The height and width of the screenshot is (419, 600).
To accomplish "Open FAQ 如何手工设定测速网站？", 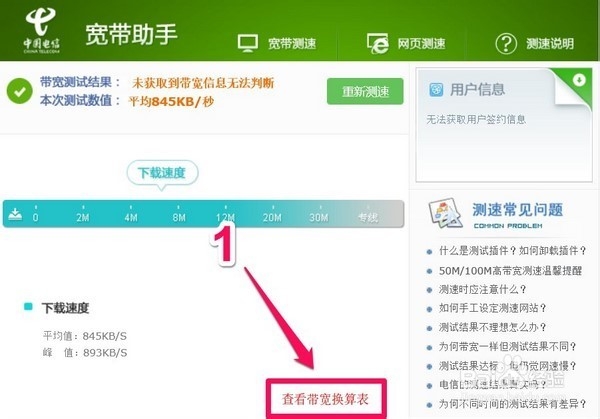I will pyautogui.click(x=492, y=308).
